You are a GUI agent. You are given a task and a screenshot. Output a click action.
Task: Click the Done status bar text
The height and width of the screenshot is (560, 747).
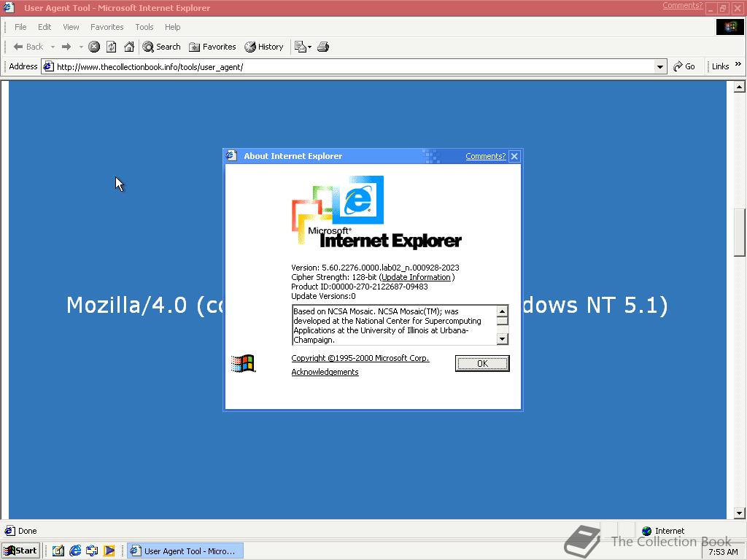point(27,531)
